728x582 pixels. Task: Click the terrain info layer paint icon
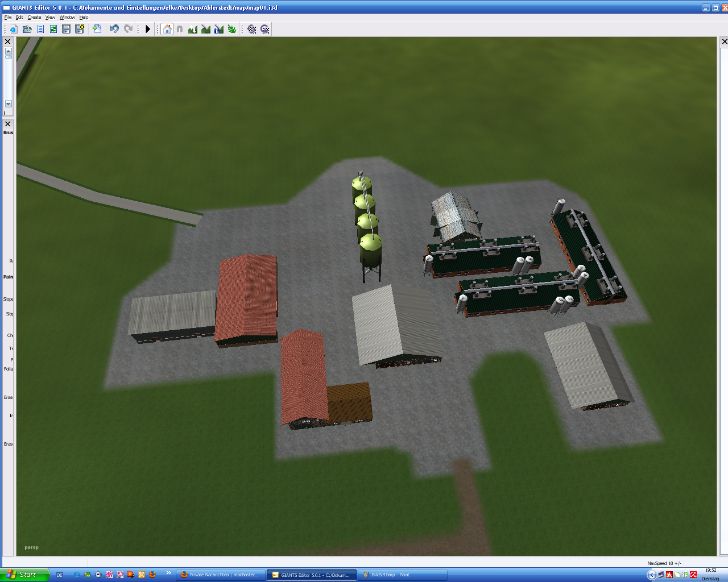[219, 29]
